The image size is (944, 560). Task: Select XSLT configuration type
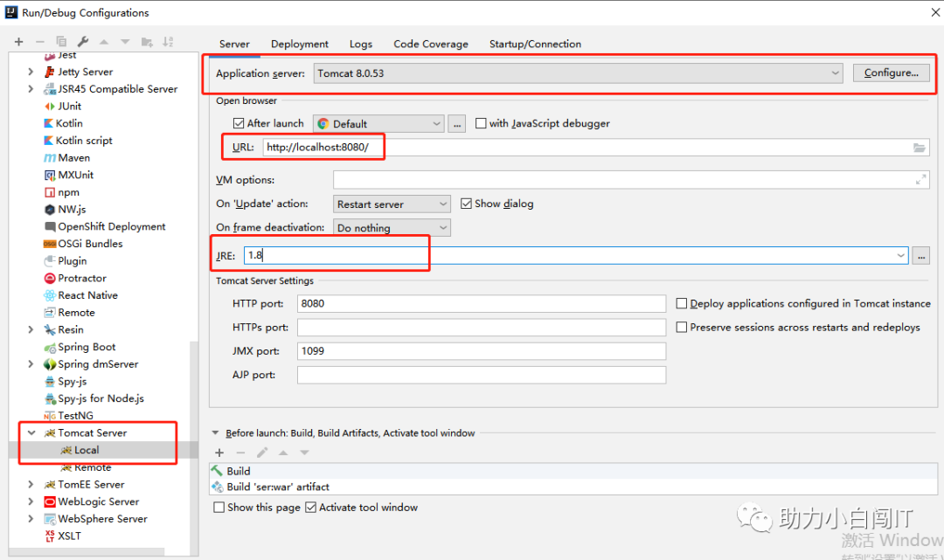tap(69, 536)
